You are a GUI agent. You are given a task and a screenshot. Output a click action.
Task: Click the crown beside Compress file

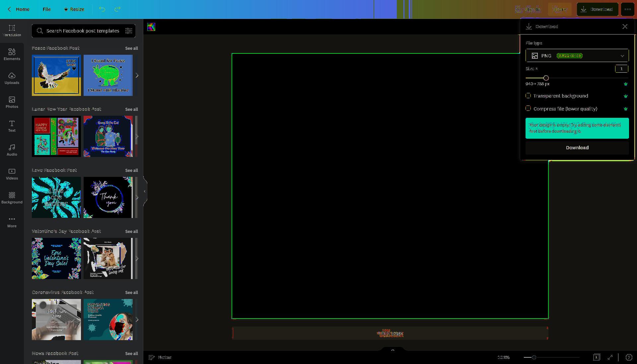pyautogui.click(x=626, y=109)
